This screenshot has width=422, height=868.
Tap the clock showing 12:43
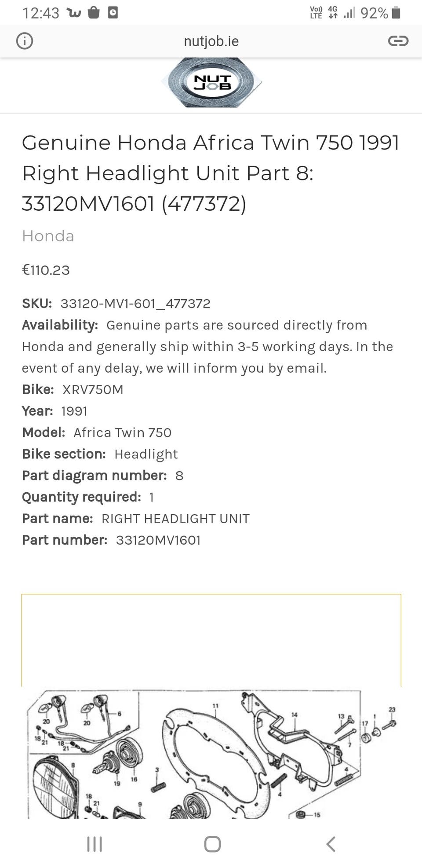pyautogui.click(x=40, y=13)
